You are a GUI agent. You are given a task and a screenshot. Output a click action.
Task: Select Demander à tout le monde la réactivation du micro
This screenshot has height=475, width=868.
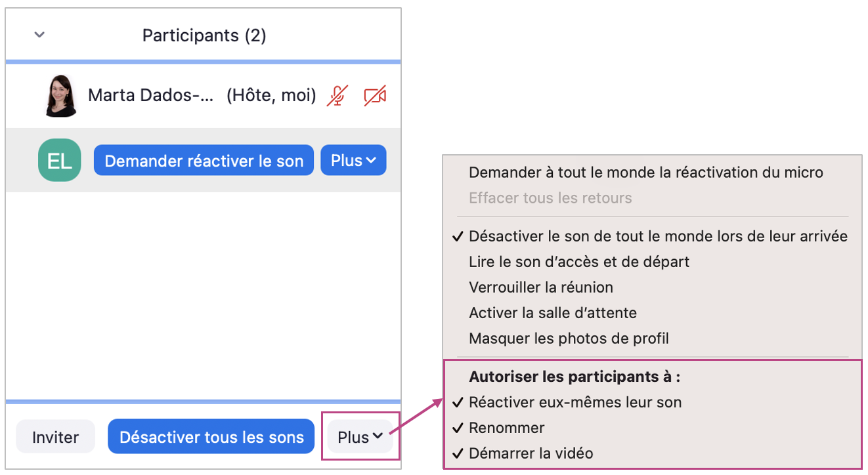click(645, 173)
